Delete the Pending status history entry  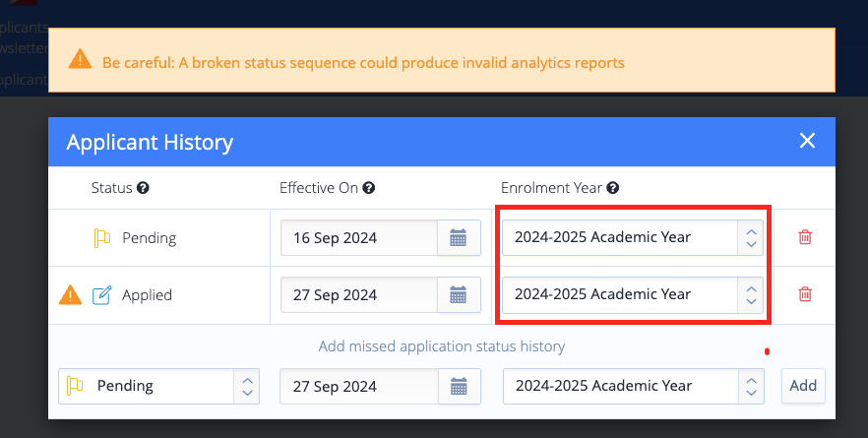coord(805,237)
